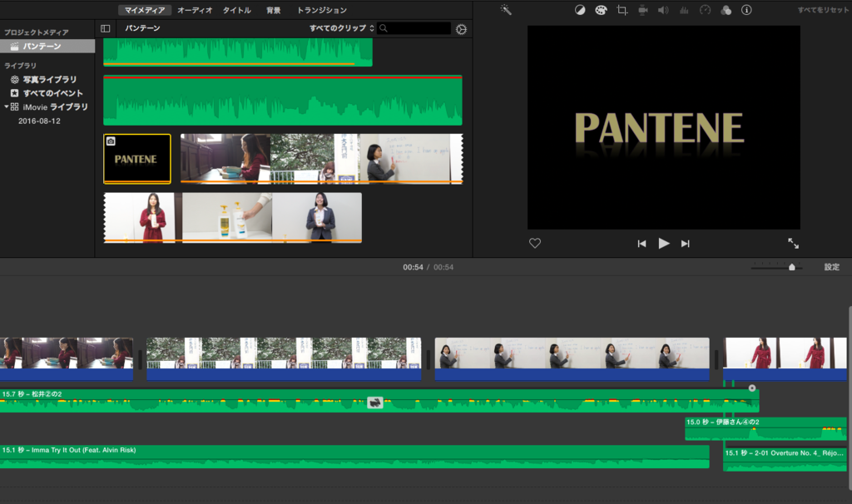Skip to next clip in viewer

coord(686,244)
